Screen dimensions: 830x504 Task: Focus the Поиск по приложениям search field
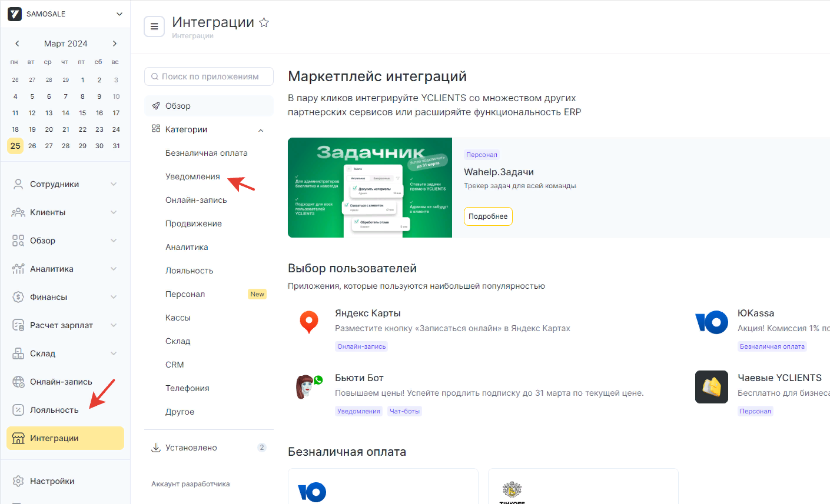coord(209,76)
